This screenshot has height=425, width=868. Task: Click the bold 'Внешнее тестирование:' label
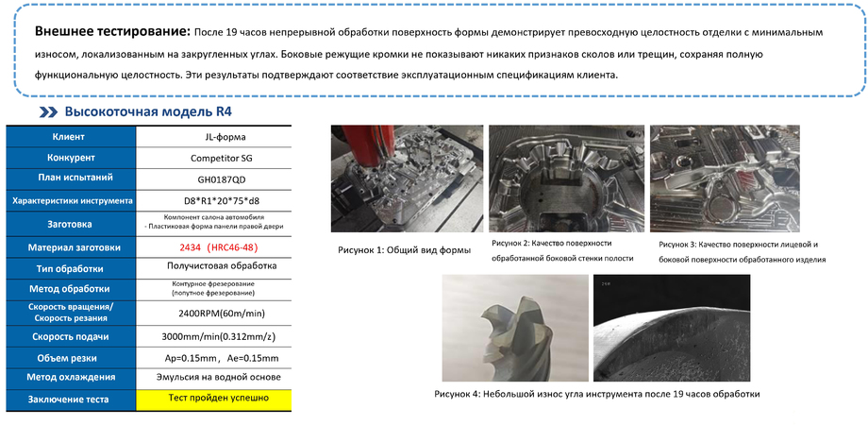click(x=113, y=31)
